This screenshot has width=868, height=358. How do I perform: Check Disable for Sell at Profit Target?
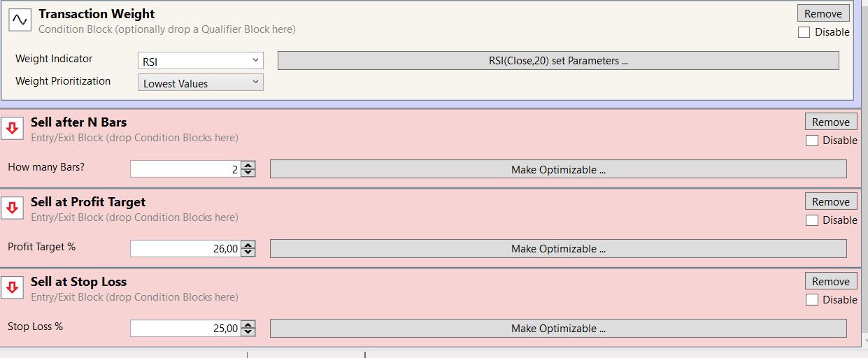[x=812, y=220]
